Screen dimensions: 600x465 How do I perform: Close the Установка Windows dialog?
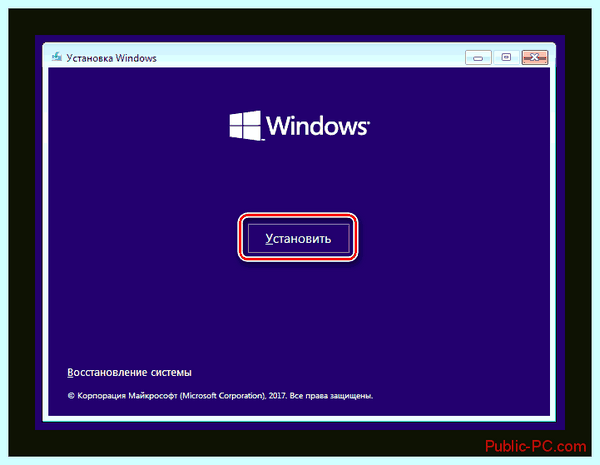[535, 57]
